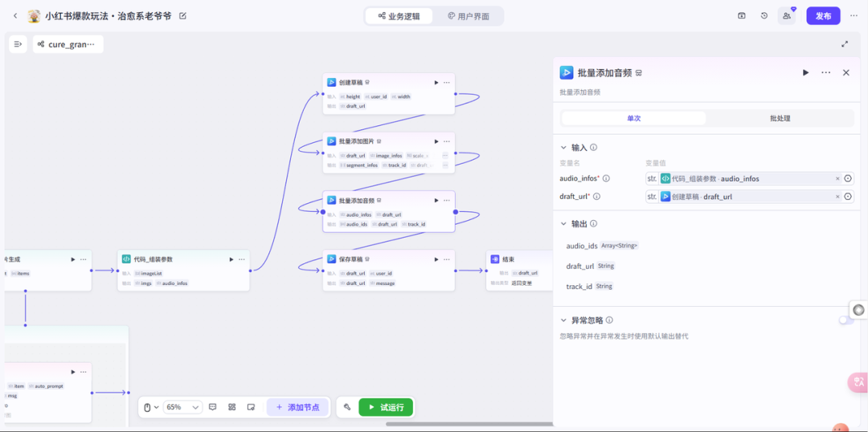Run the 保存草稿 node
Image resolution: width=868 pixels, height=432 pixels.
436,259
